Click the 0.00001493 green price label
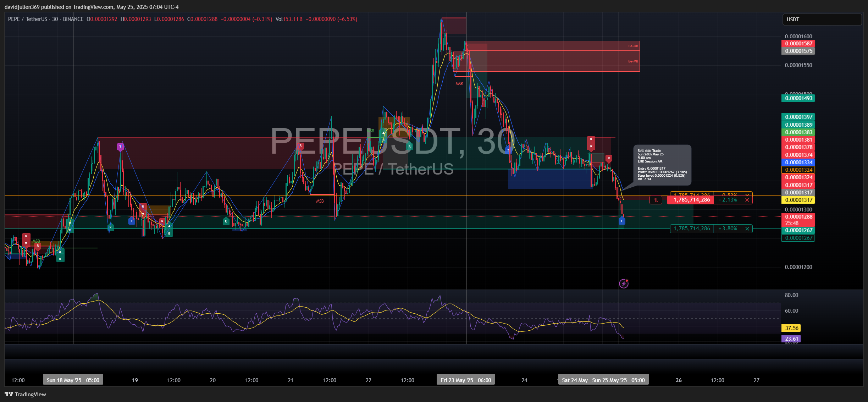868x402 pixels. (x=798, y=98)
